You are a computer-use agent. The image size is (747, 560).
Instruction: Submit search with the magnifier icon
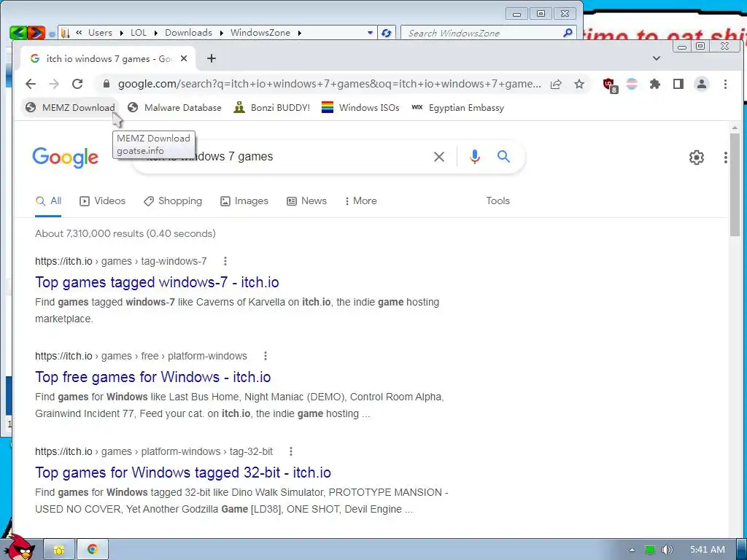click(x=503, y=156)
